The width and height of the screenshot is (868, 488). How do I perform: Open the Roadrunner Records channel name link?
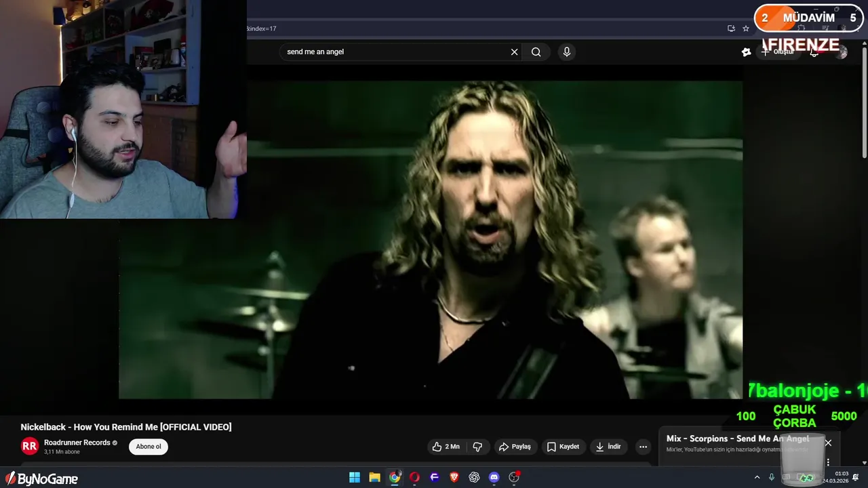click(x=77, y=443)
